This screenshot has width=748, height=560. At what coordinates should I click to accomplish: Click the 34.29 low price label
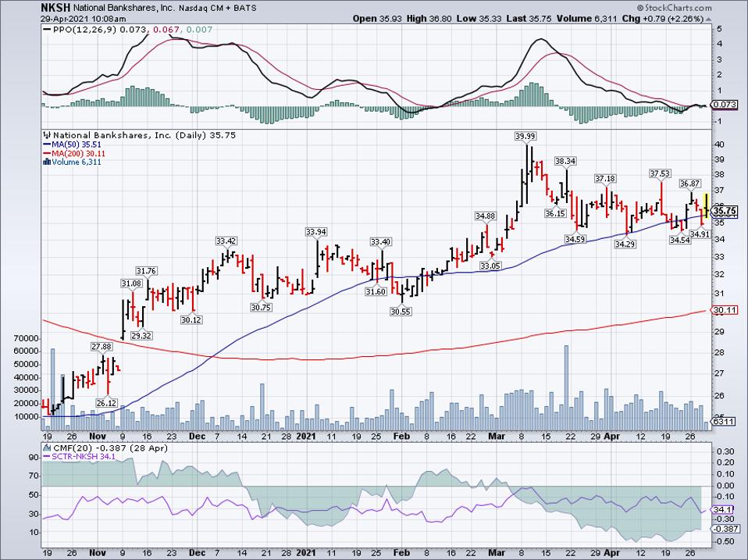click(x=625, y=244)
